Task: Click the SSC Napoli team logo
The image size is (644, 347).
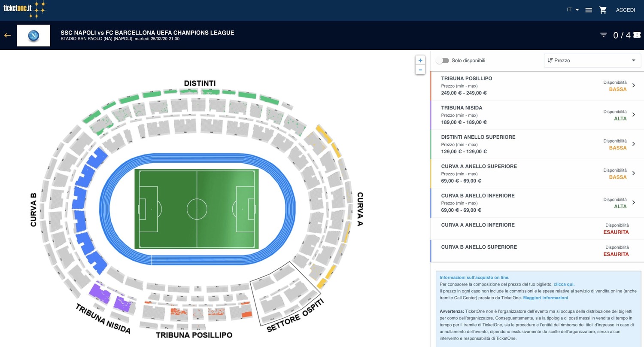Action: tap(33, 36)
